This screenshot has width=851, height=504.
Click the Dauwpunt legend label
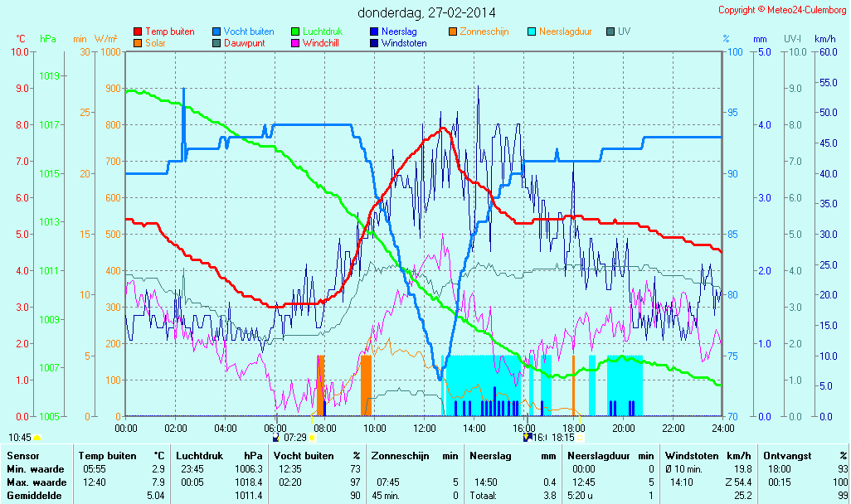[245, 43]
